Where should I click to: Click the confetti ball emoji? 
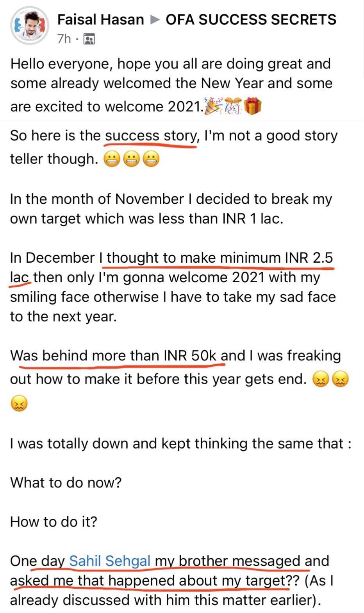tap(233, 107)
